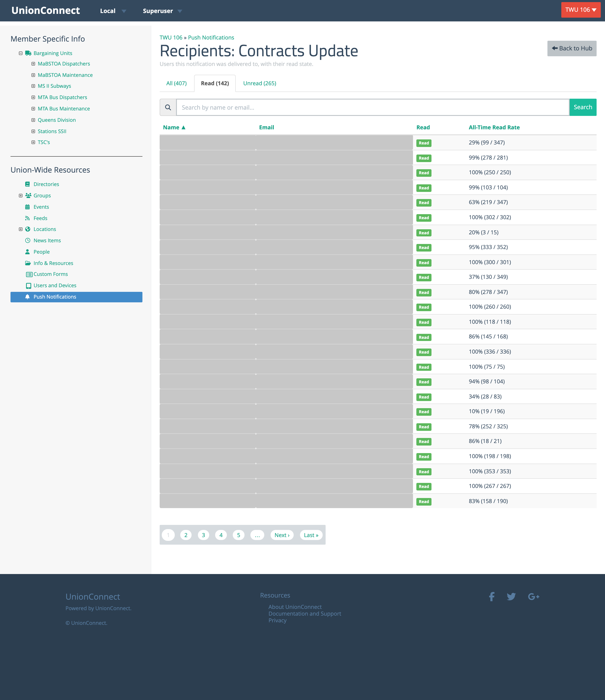Click the Info & Resources folder icon
605x700 pixels.
pyautogui.click(x=28, y=263)
